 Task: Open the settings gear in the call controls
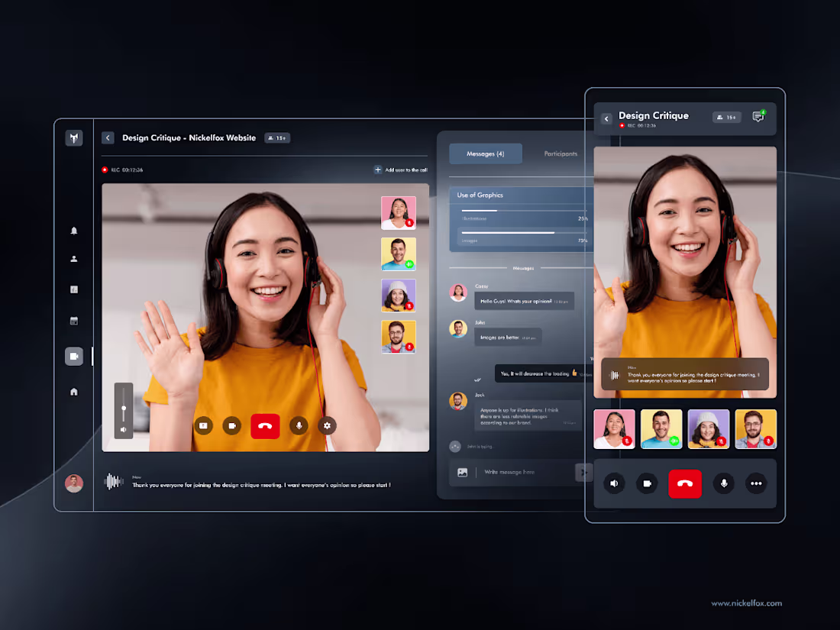[x=327, y=425]
